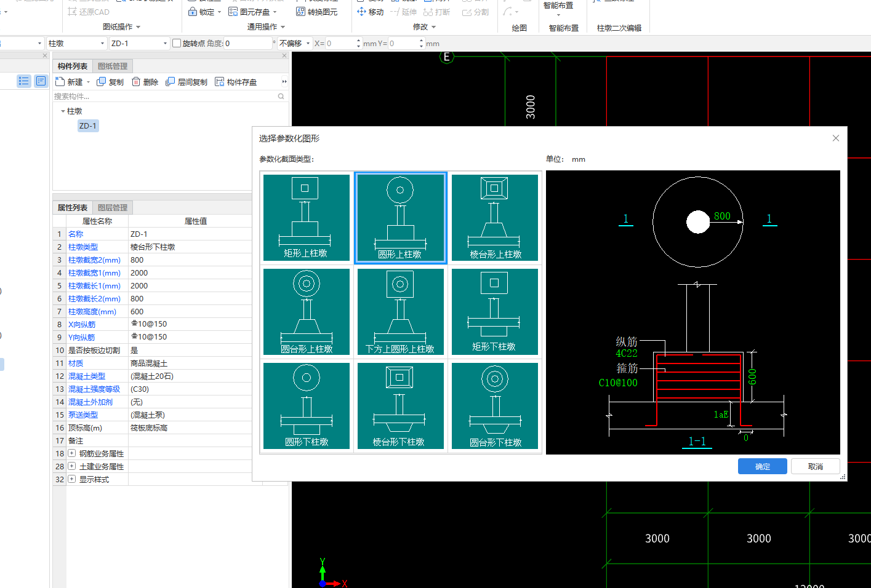
Task: Switch to the 图纸管理 tab
Action: pyautogui.click(x=113, y=66)
